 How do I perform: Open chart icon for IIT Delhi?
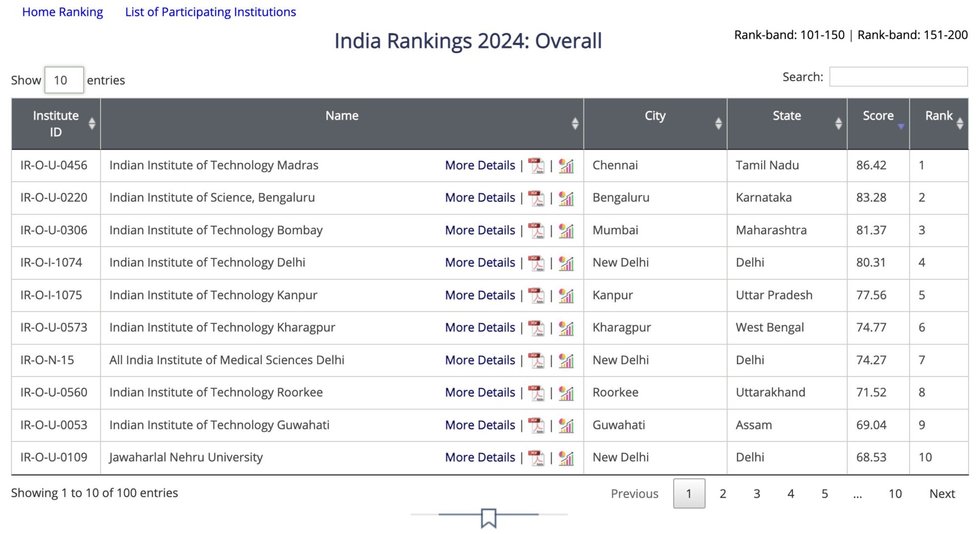point(566,263)
